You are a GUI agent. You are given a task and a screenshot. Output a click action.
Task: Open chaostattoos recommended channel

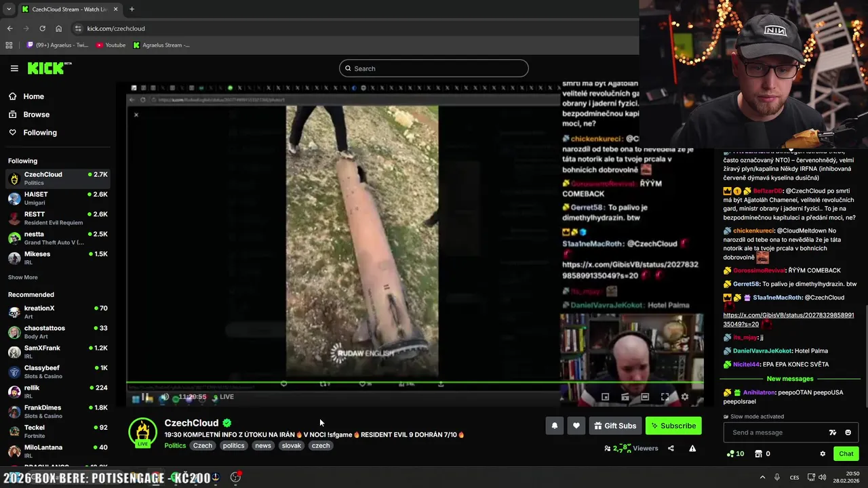(x=58, y=331)
